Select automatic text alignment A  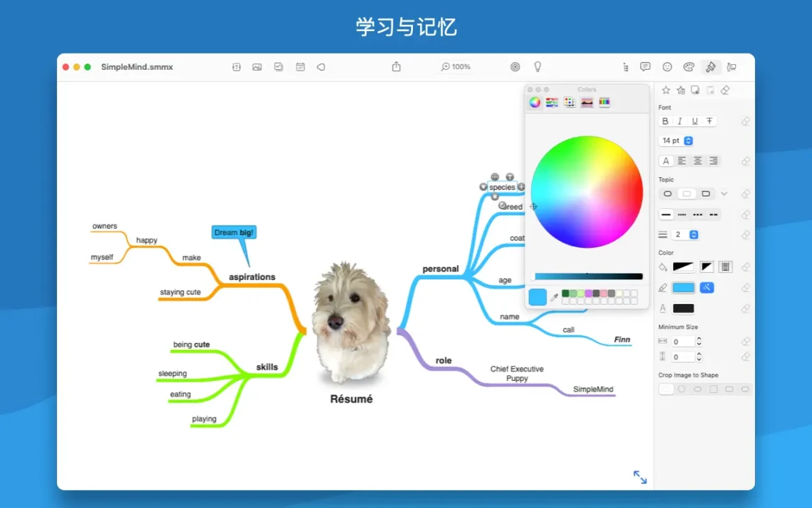pos(666,161)
